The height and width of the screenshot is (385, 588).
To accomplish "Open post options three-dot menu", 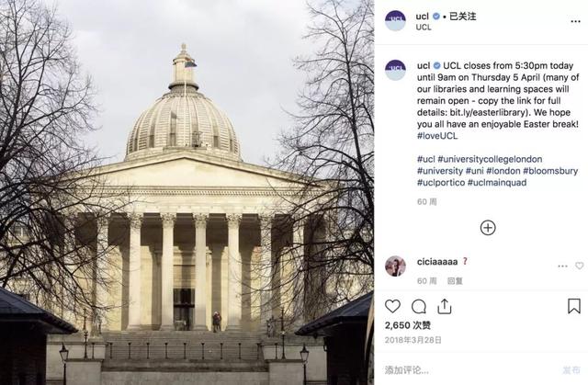I will click(575, 21).
